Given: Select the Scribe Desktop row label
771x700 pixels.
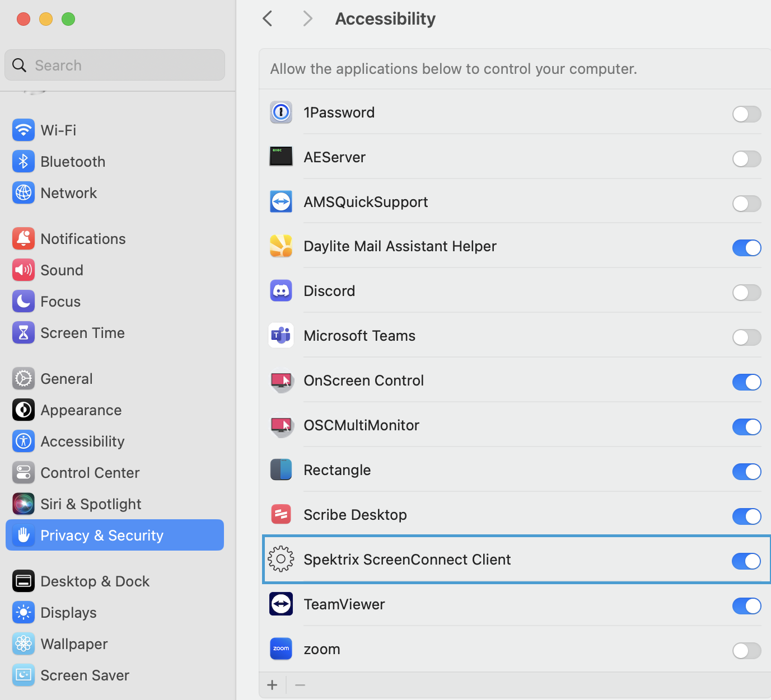Looking at the screenshot, I should pyautogui.click(x=355, y=515).
